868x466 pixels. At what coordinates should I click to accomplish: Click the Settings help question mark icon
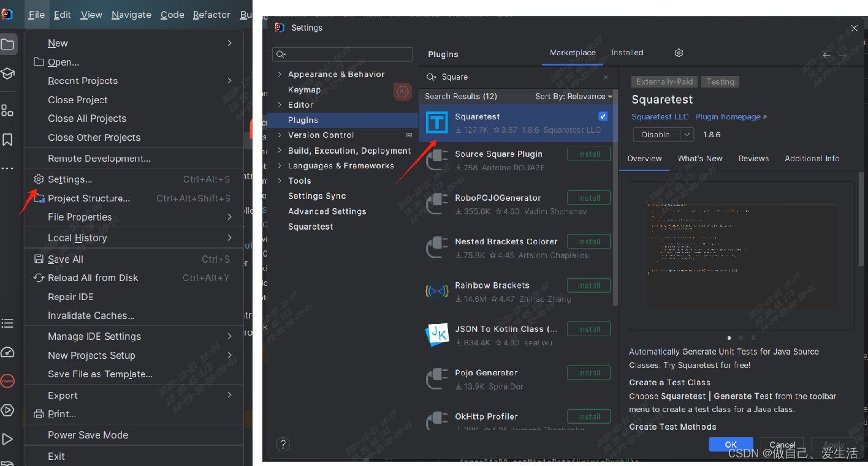(x=283, y=445)
